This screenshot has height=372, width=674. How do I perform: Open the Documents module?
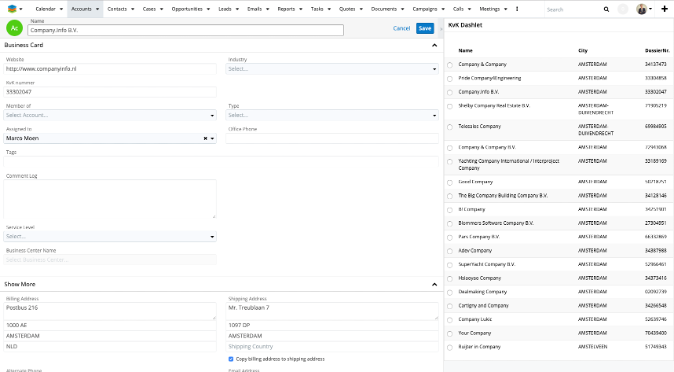[384, 9]
